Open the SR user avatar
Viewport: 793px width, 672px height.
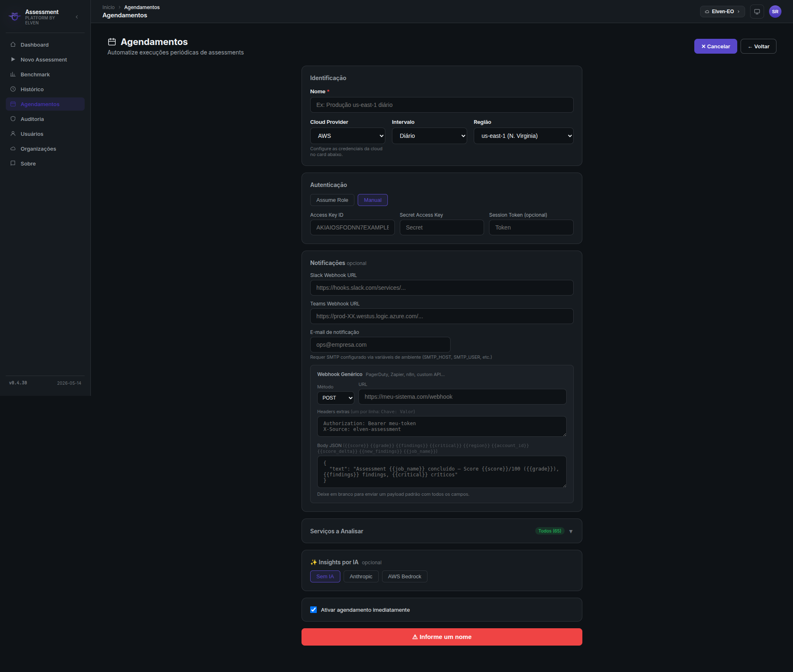[x=775, y=12]
